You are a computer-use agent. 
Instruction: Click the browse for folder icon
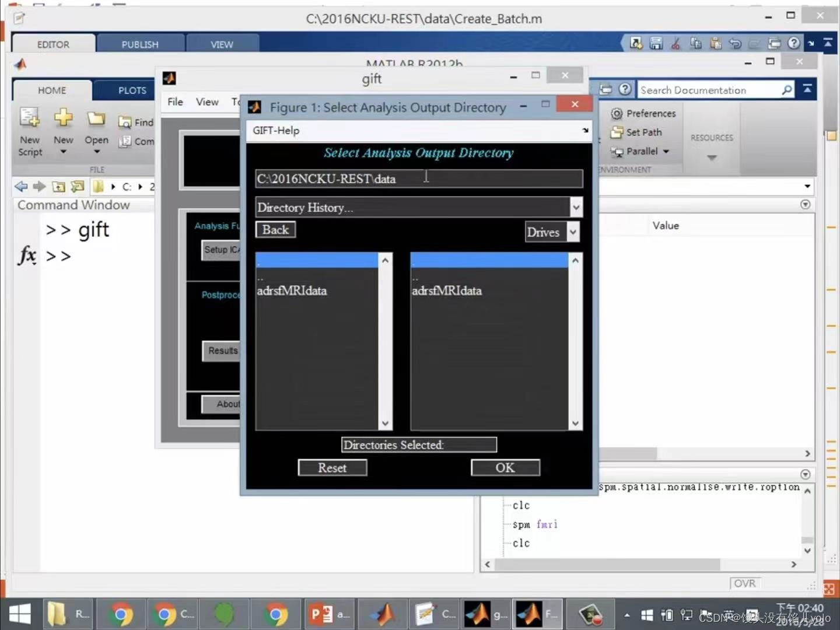click(77, 187)
